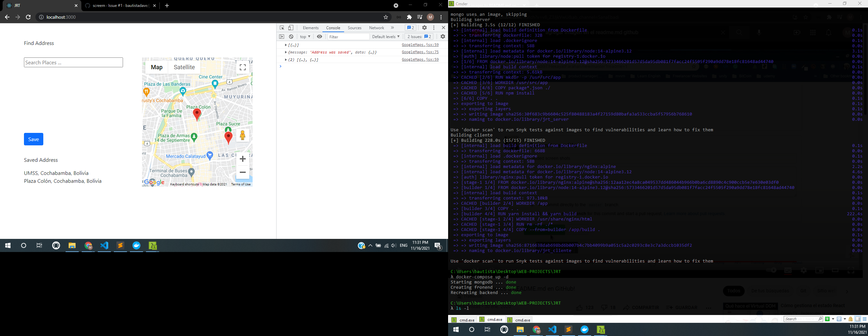Click the blue Save button

point(34,139)
